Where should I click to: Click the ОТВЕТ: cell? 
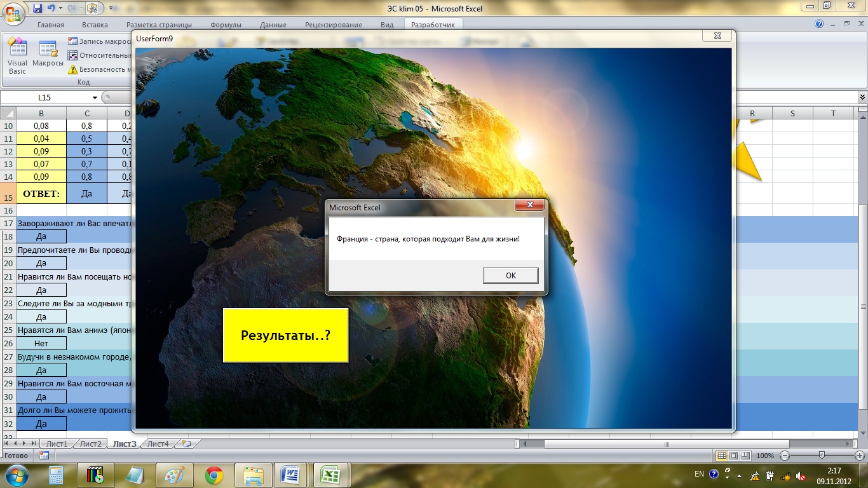41,194
